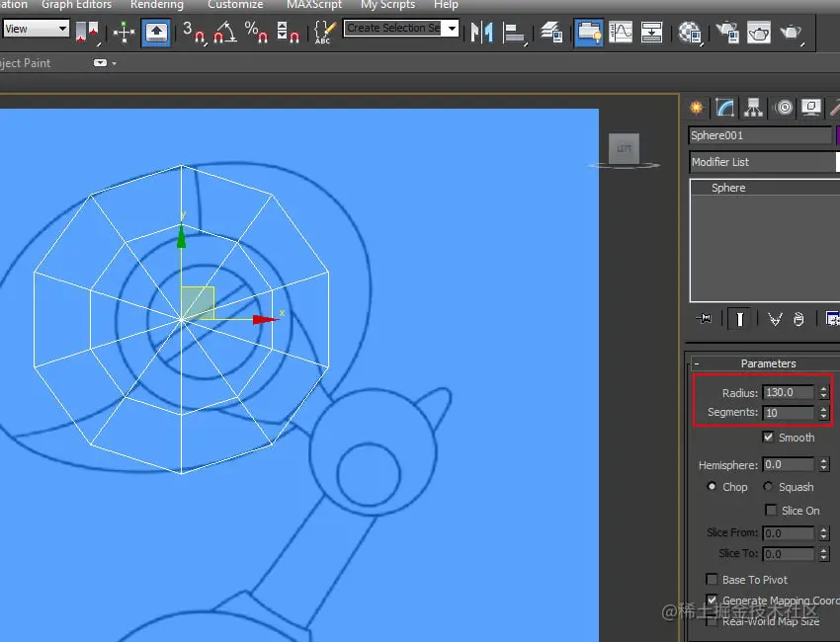This screenshot has height=642, width=840.
Task: Select the Chop radio button
Action: (x=712, y=486)
